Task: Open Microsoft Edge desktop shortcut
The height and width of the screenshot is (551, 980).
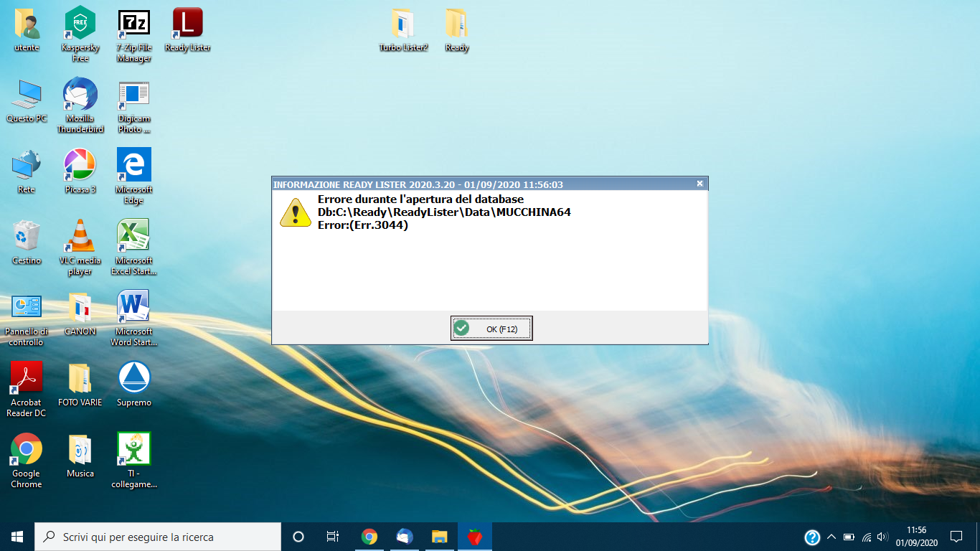Action: pyautogui.click(x=134, y=176)
